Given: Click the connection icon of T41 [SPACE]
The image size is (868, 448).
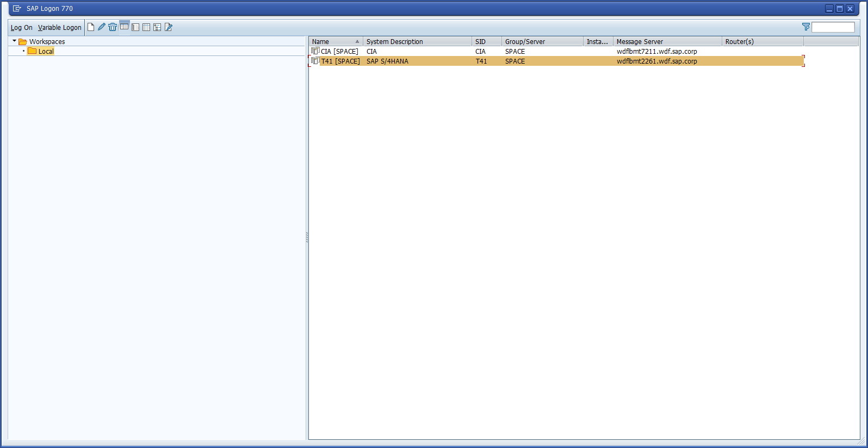Looking at the screenshot, I should [x=315, y=61].
